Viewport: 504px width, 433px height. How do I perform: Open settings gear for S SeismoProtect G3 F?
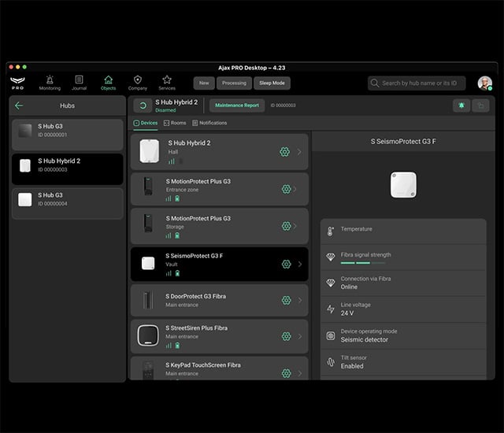pyautogui.click(x=286, y=264)
